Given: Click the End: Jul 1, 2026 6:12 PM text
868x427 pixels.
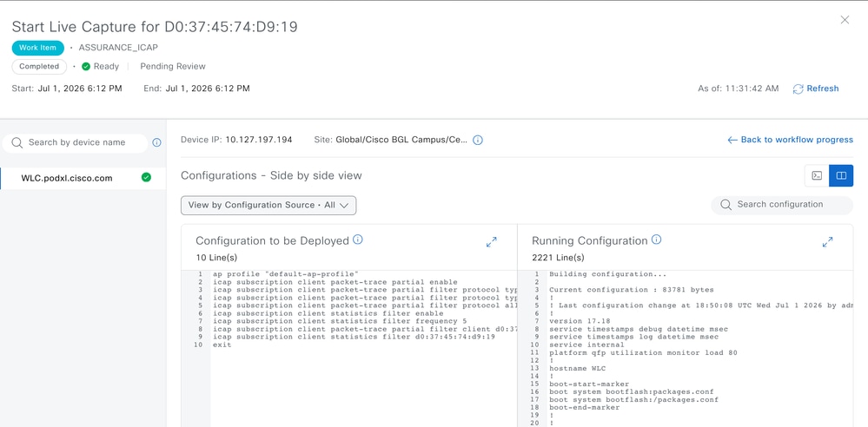Looking at the screenshot, I should click(196, 89).
